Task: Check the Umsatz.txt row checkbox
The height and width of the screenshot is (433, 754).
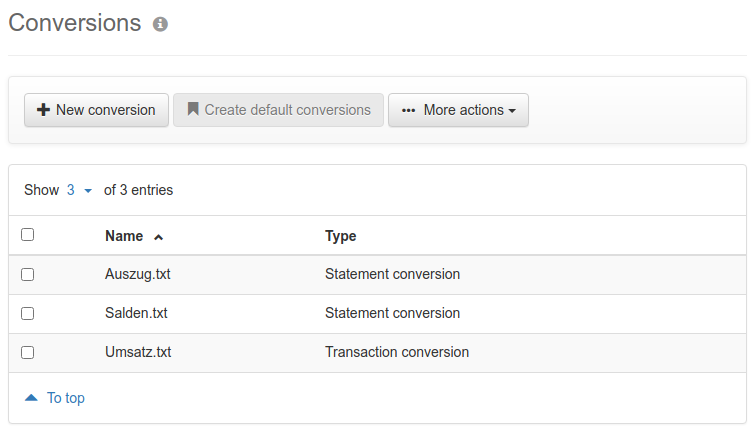Action: pos(27,352)
